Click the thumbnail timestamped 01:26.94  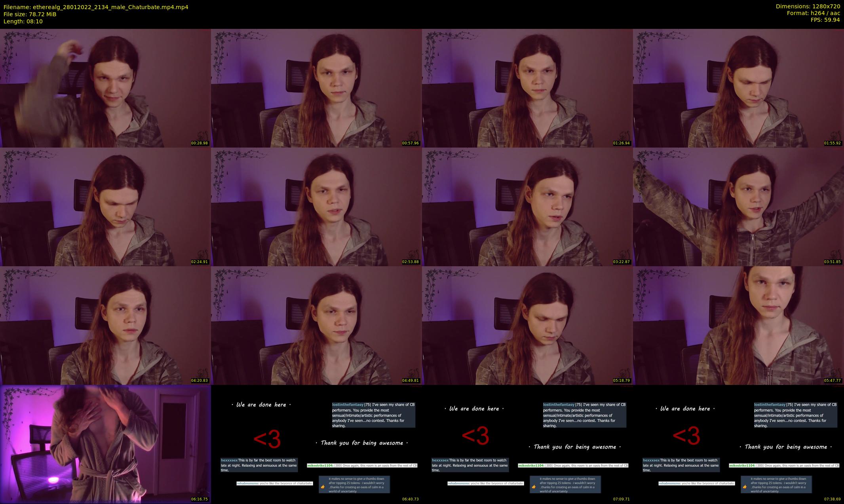(x=527, y=88)
